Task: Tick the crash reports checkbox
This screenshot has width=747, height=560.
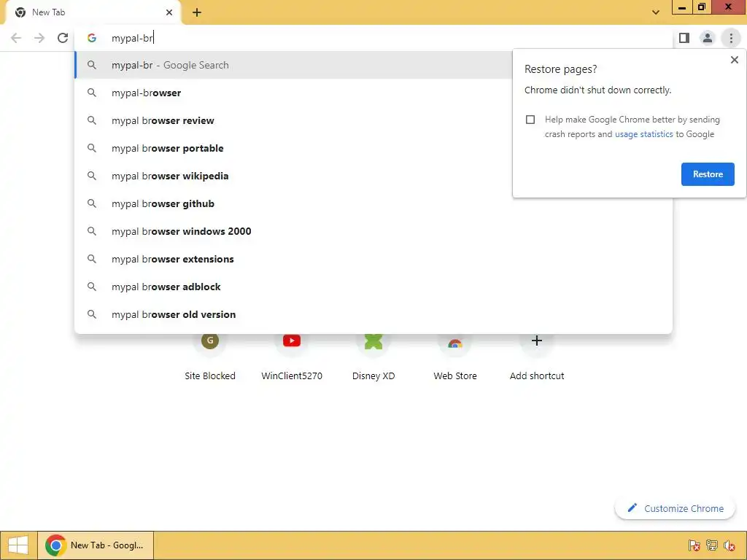Action: [530, 120]
